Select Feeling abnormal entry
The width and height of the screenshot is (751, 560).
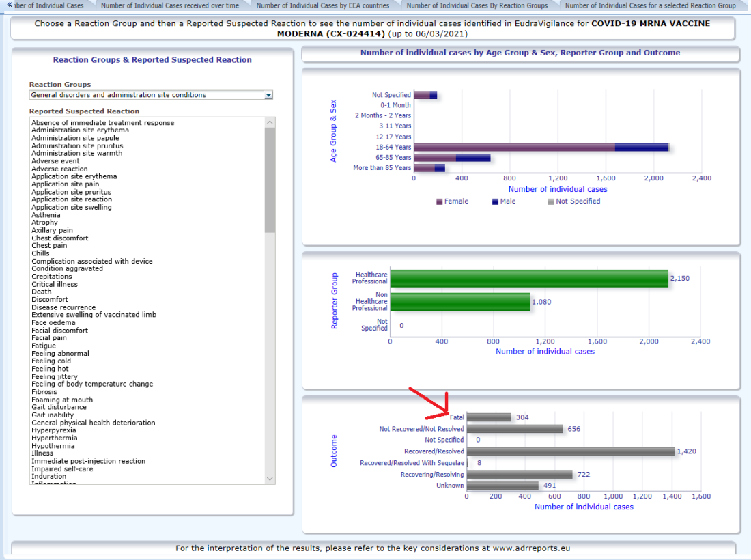click(60, 354)
